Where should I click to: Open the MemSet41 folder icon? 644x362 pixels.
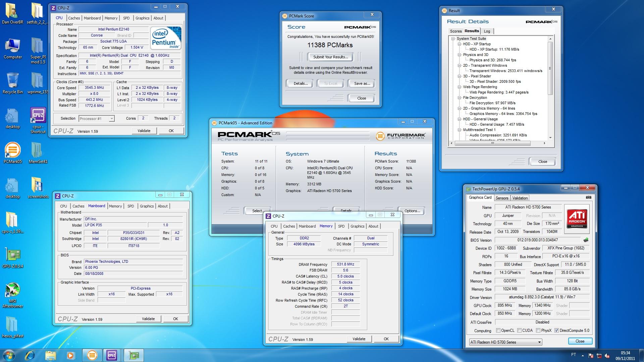(x=38, y=153)
